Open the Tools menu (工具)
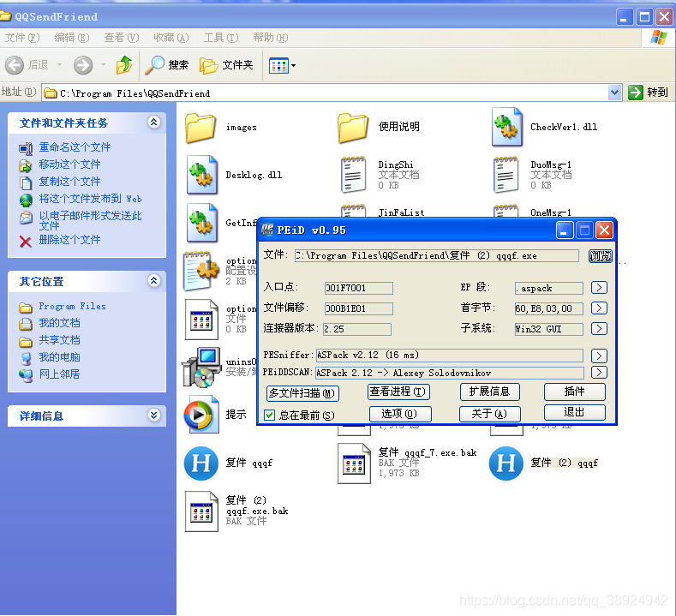The width and height of the screenshot is (676, 616). point(221,38)
